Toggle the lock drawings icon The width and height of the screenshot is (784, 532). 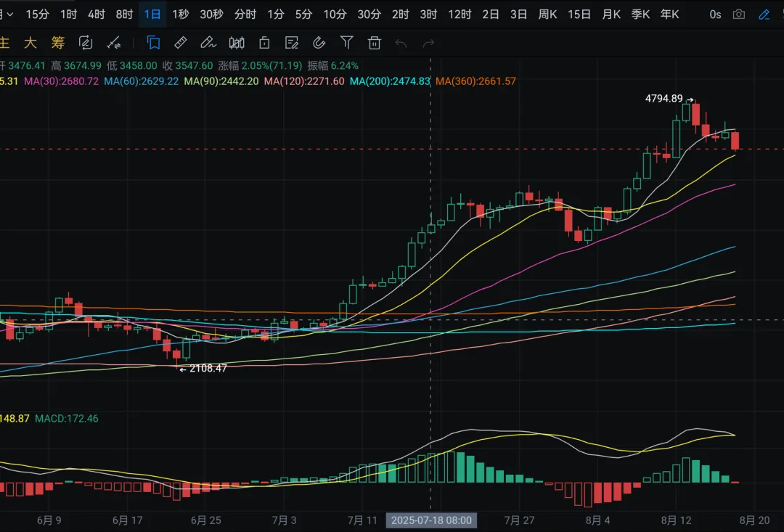(264, 43)
